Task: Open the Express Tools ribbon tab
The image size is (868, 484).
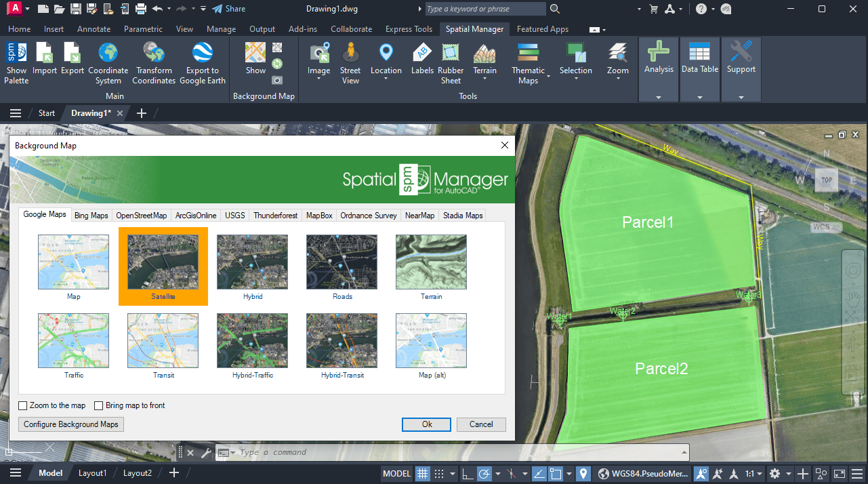Action: (x=409, y=29)
